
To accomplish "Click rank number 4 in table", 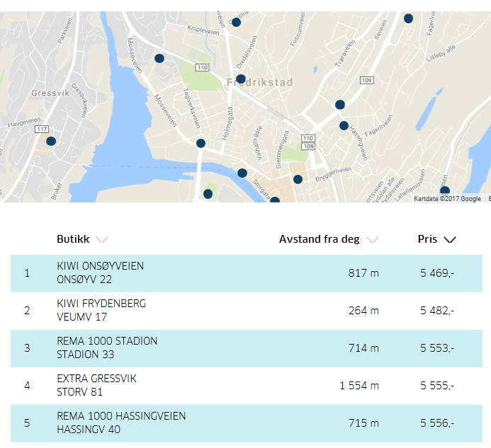I will 27,386.
